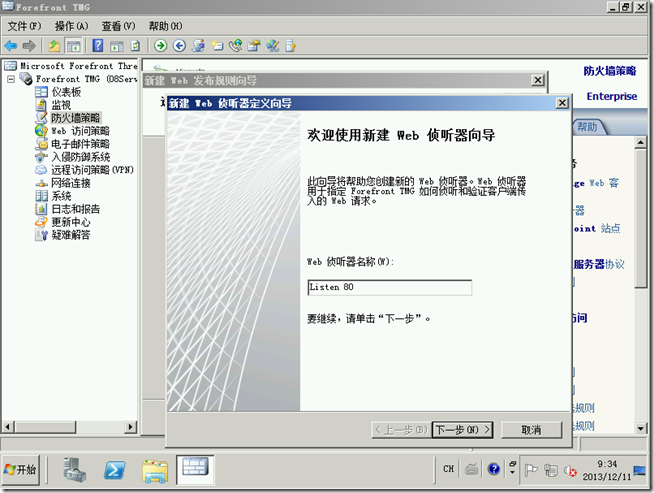Click the tree pane's horizontal scrollbar thumb
Screen dimensions: 654x493
coord(45,427)
